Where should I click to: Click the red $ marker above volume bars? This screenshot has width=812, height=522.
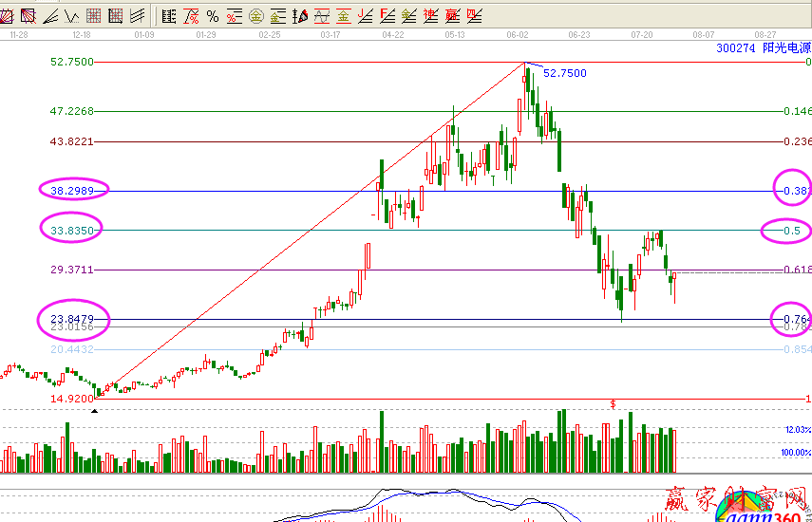click(x=614, y=404)
